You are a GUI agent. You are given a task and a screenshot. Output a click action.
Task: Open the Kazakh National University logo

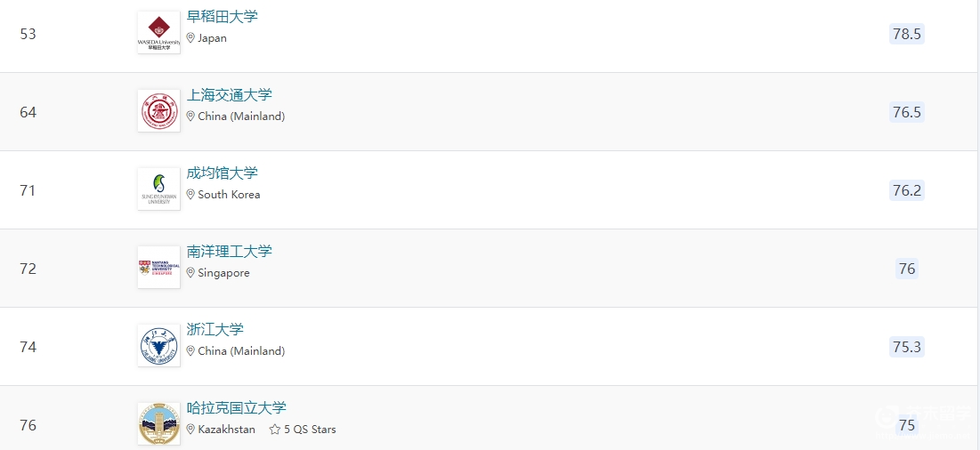click(x=158, y=424)
